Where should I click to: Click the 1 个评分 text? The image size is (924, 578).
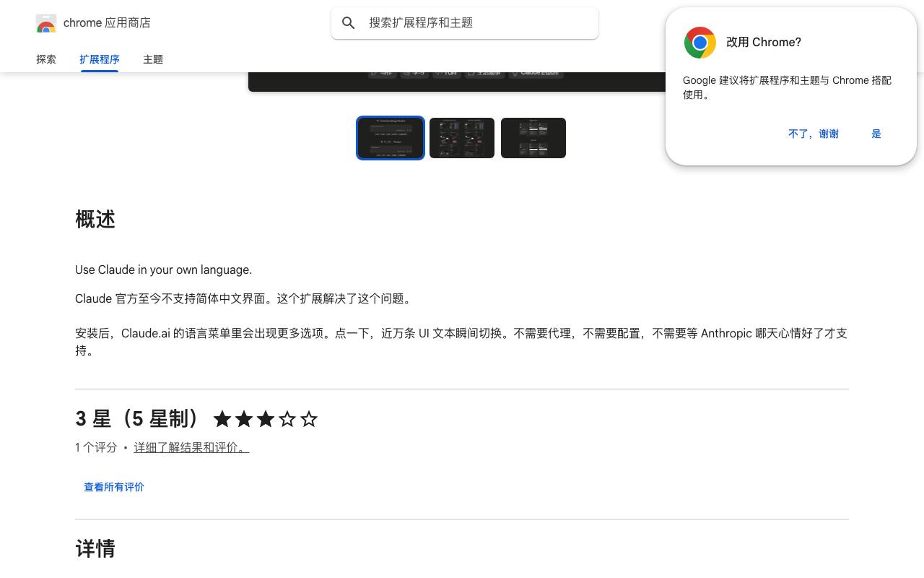pyautogui.click(x=96, y=448)
